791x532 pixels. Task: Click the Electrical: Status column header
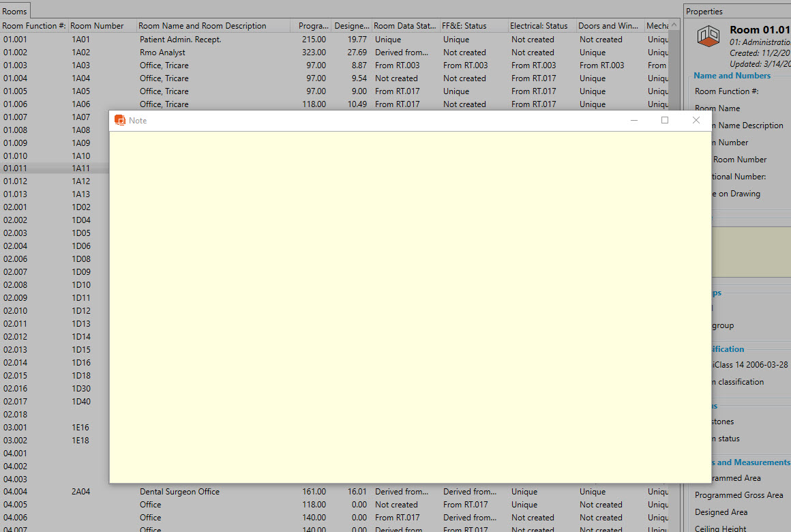coord(539,26)
